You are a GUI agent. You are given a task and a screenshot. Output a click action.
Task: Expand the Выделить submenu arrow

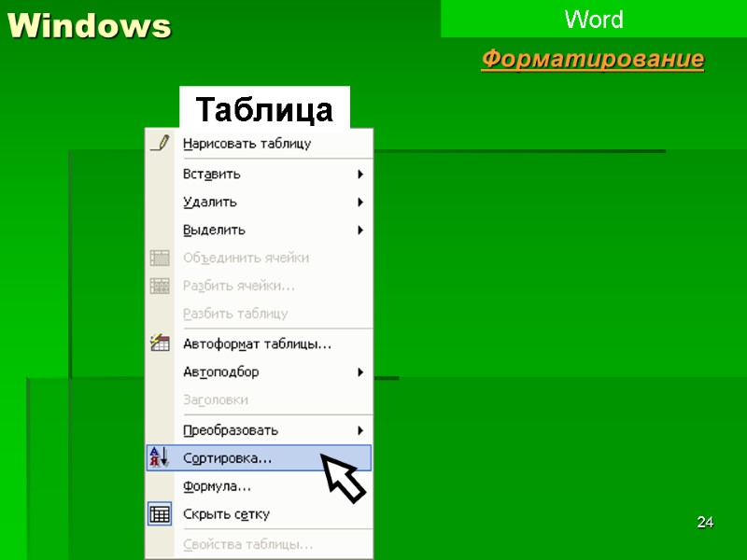coord(360,231)
